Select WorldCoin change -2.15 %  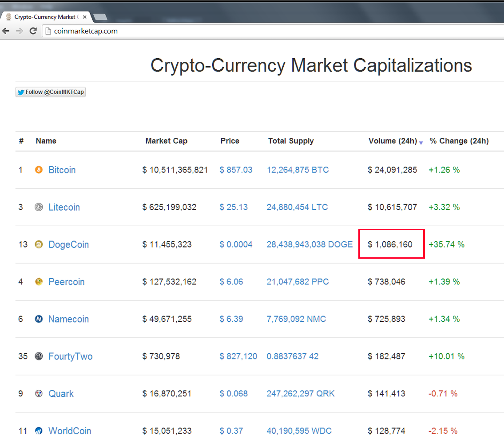tap(443, 431)
